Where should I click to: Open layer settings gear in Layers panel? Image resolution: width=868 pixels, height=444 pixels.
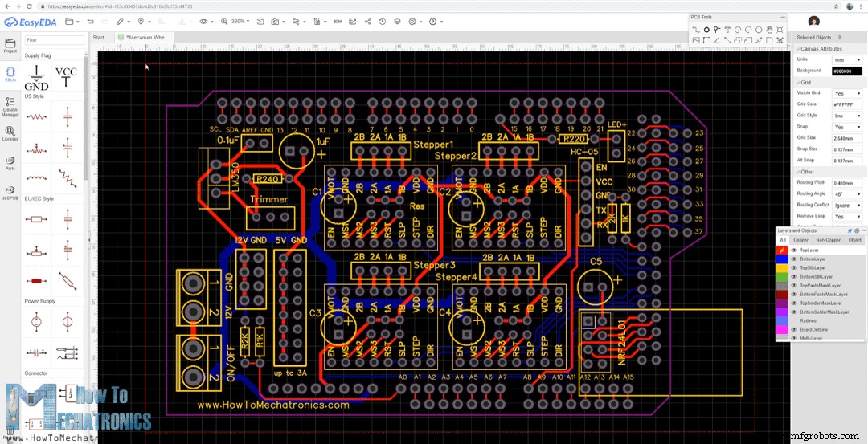tap(857, 230)
